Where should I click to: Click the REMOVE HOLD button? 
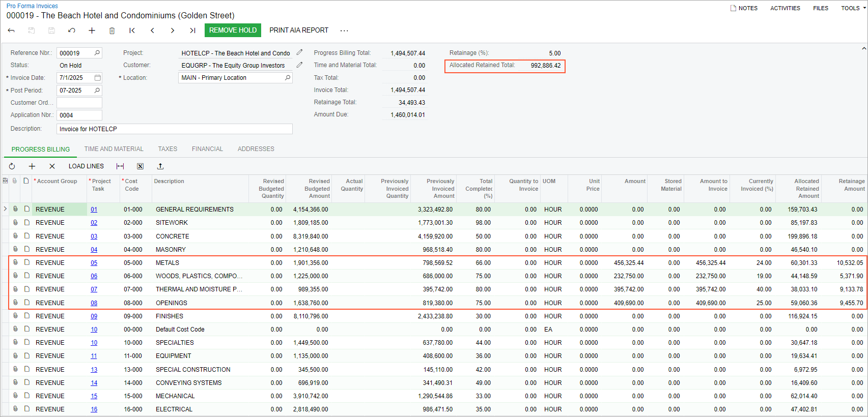pos(233,31)
